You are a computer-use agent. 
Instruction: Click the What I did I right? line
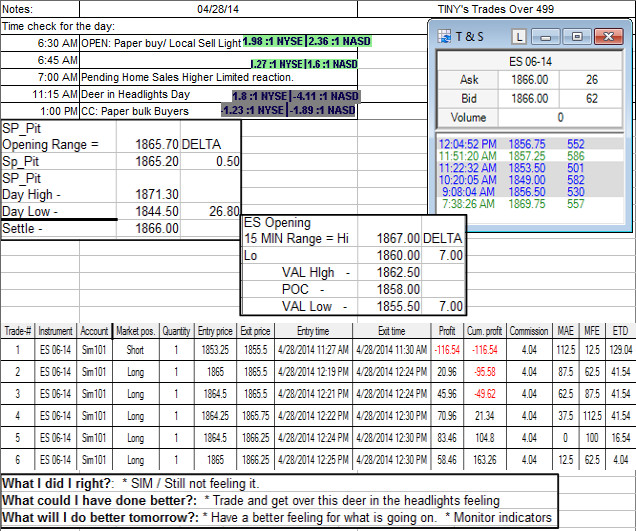[x=130, y=483]
